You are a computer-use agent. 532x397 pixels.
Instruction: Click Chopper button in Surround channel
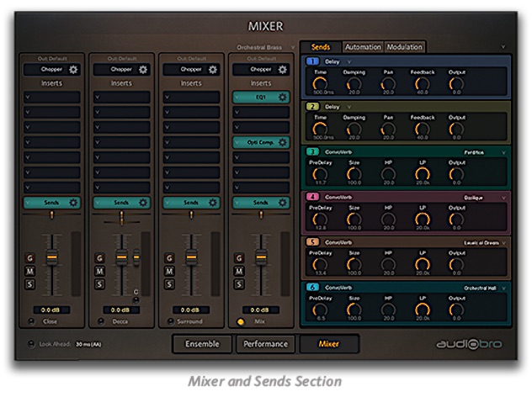[x=191, y=70]
